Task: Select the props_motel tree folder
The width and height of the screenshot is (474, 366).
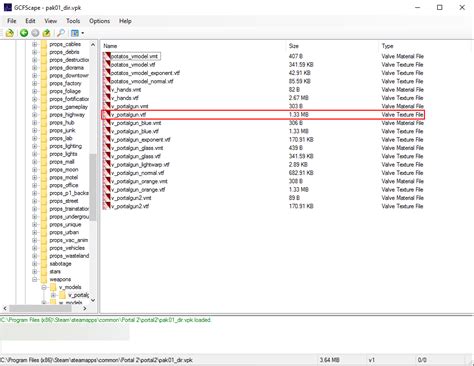Action: (x=63, y=177)
